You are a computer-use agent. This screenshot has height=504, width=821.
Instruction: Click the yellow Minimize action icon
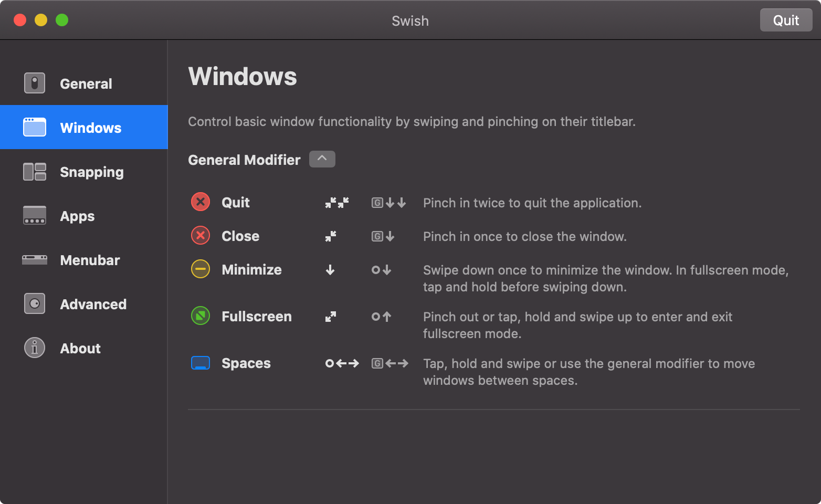click(201, 269)
